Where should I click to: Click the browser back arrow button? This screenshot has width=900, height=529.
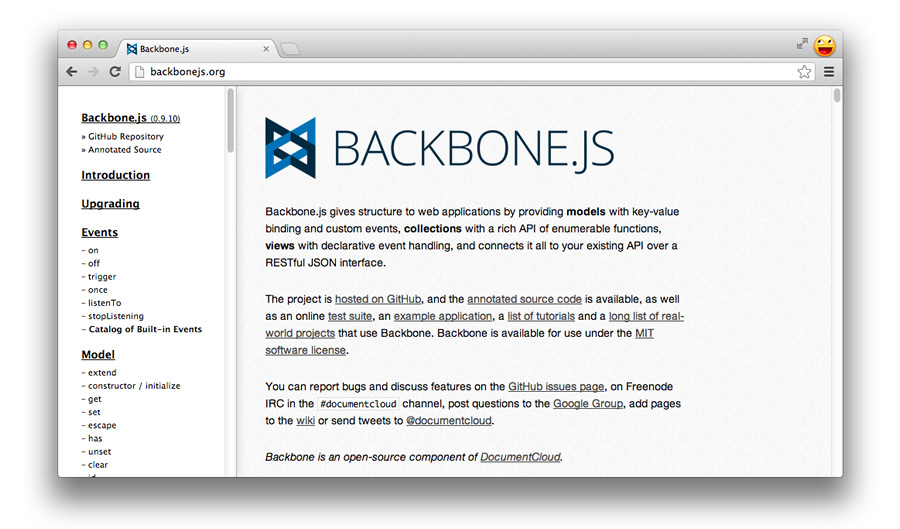[x=72, y=72]
